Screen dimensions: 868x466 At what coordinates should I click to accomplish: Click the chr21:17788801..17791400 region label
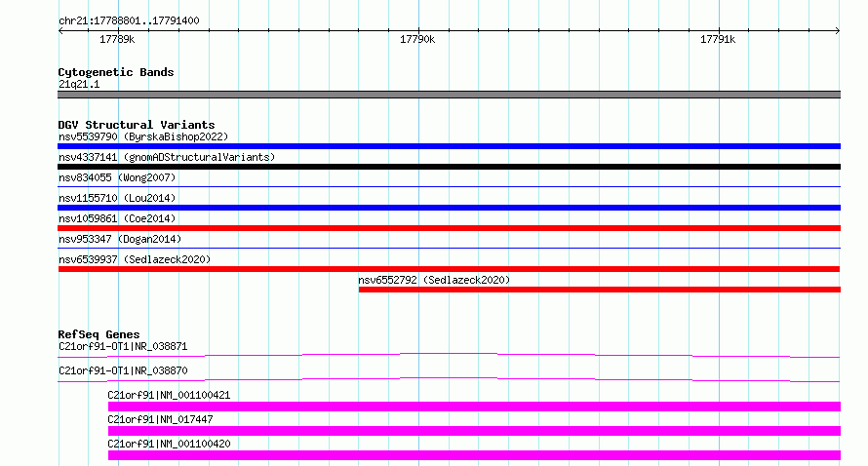coord(129,20)
